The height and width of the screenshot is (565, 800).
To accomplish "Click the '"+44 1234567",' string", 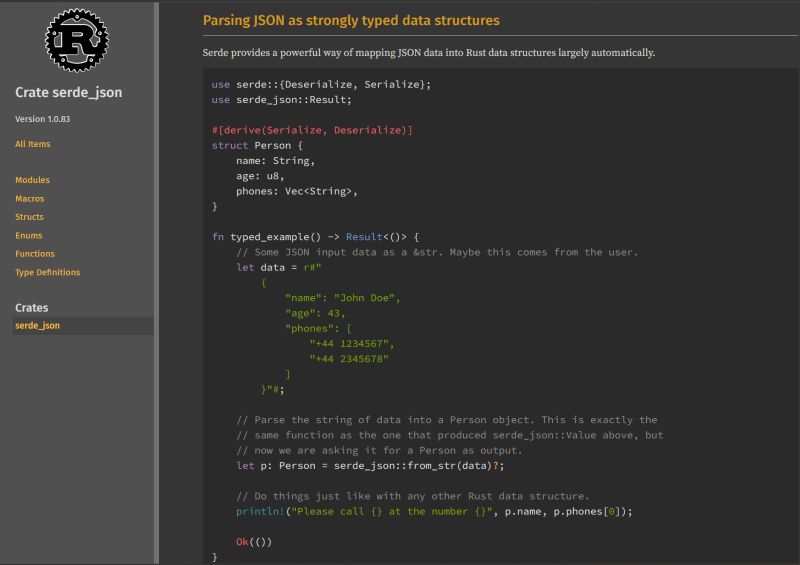I will 352,344.
